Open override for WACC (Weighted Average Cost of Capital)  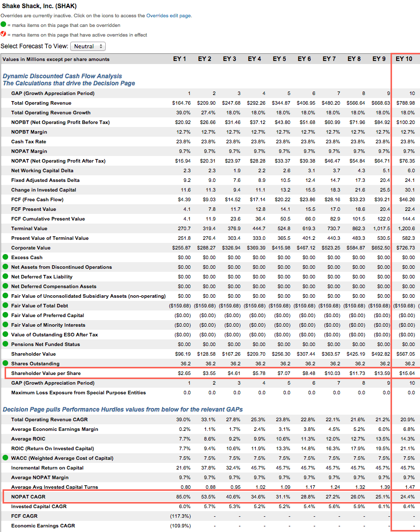(x=6, y=458)
